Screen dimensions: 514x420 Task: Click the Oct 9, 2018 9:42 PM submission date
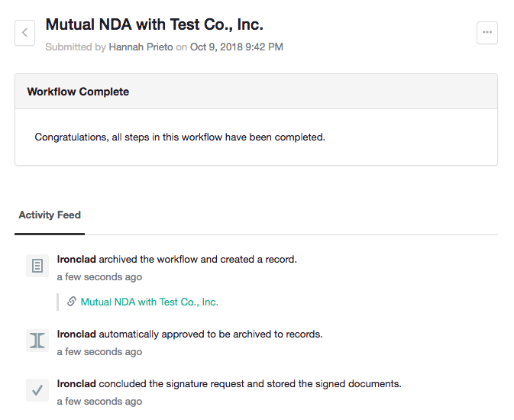click(236, 47)
